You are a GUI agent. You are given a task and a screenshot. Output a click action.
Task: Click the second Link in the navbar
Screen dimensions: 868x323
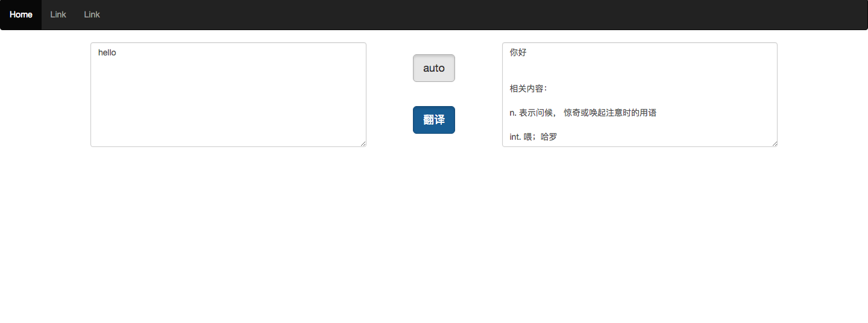[92, 14]
